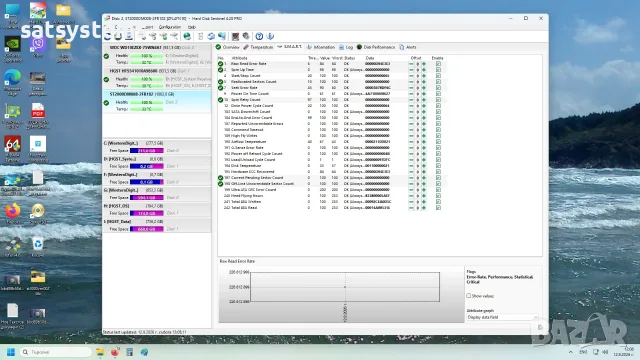
Task: Open the Configuration menu
Action: click(170, 27)
